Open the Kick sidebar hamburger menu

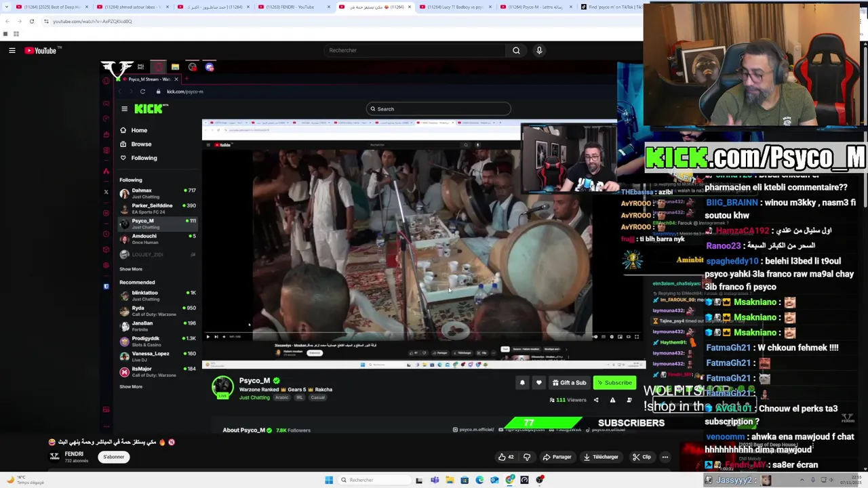point(124,108)
